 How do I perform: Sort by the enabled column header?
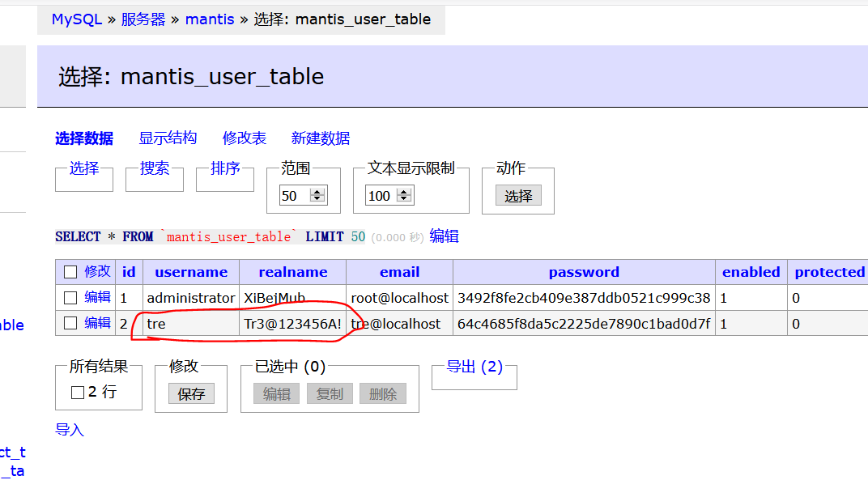pyautogui.click(x=751, y=272)
